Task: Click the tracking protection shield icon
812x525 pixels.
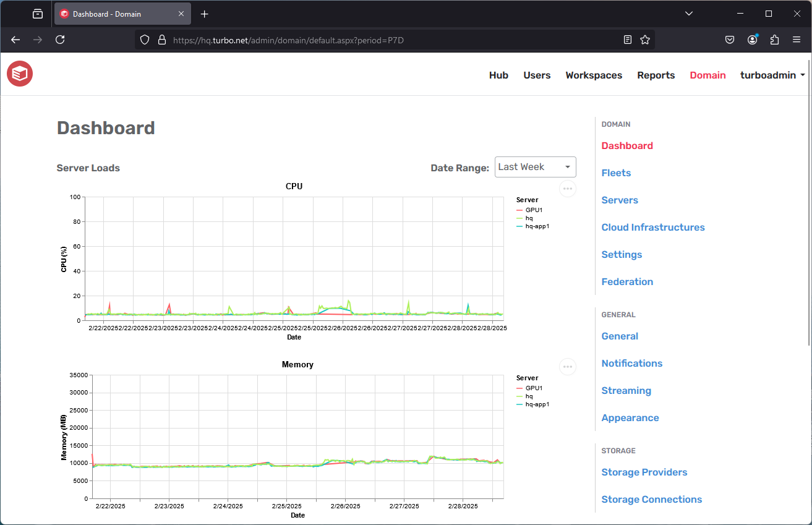Action: pyautogui.click(x=144, y=40)
